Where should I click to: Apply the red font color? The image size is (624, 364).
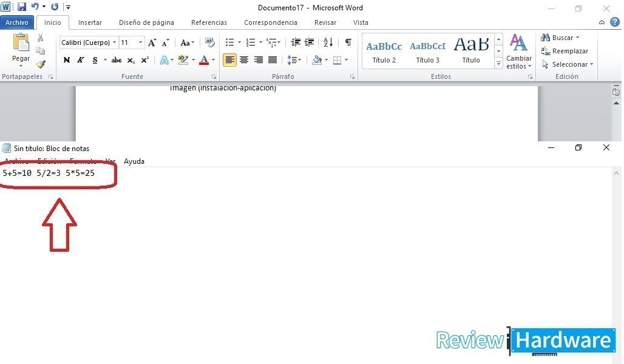(204, 60)
